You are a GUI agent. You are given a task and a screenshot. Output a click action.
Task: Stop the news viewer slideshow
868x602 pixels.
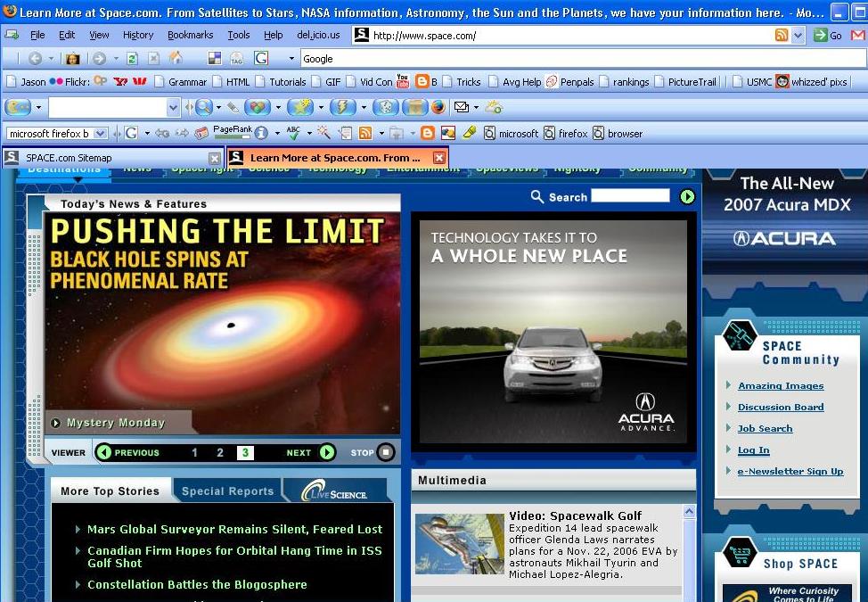(x=385, y=452)
